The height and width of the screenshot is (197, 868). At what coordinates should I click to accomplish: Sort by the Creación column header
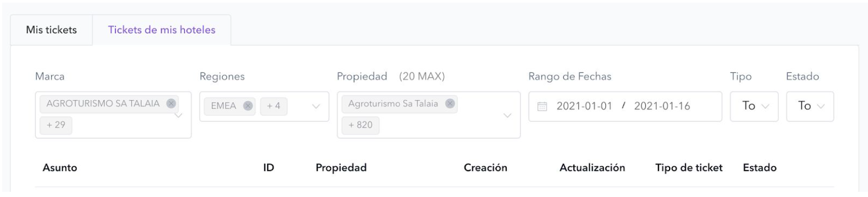(486, 168)
